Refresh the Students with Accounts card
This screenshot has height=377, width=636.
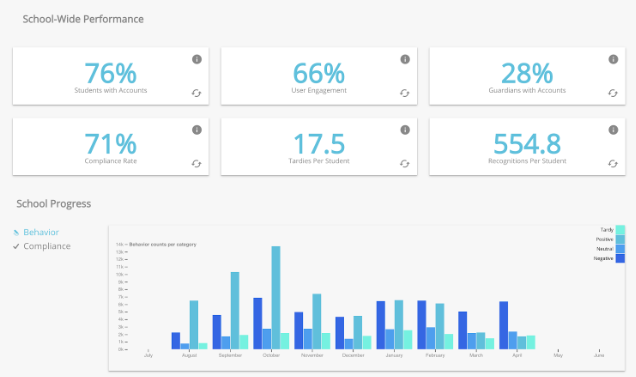[196, 93]
